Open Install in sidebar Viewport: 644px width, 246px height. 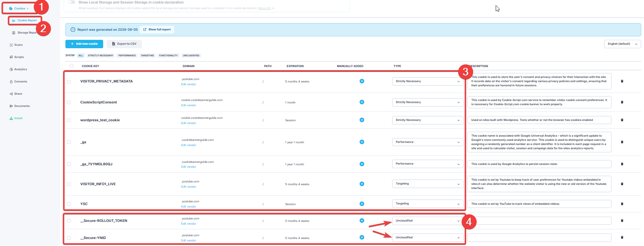16,118
